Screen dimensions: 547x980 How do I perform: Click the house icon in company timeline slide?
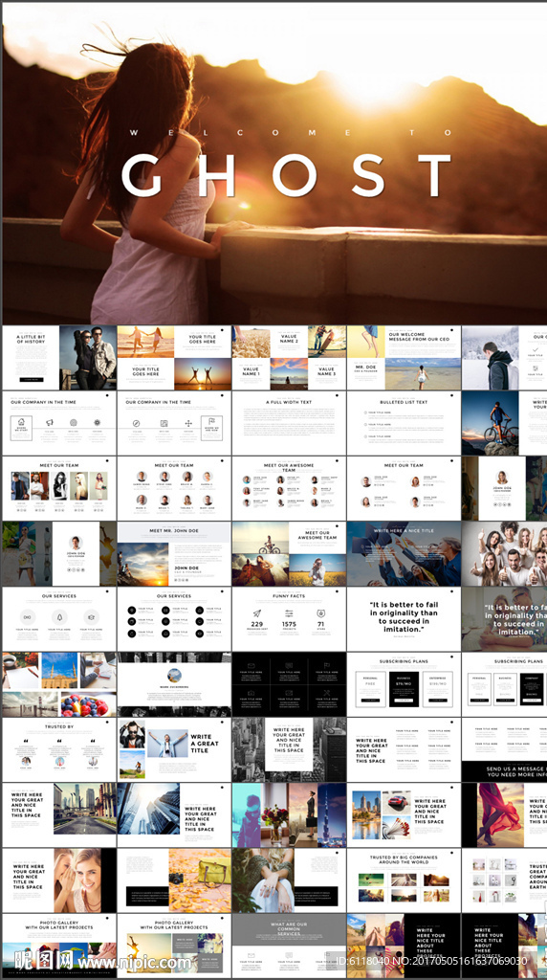tap(21, 422)
